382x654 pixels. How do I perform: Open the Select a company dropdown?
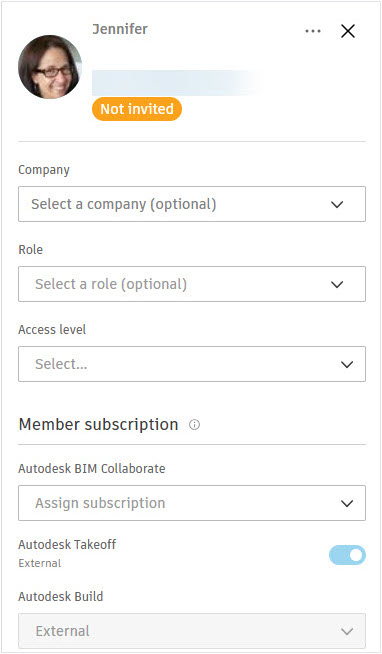coord(192,204)
